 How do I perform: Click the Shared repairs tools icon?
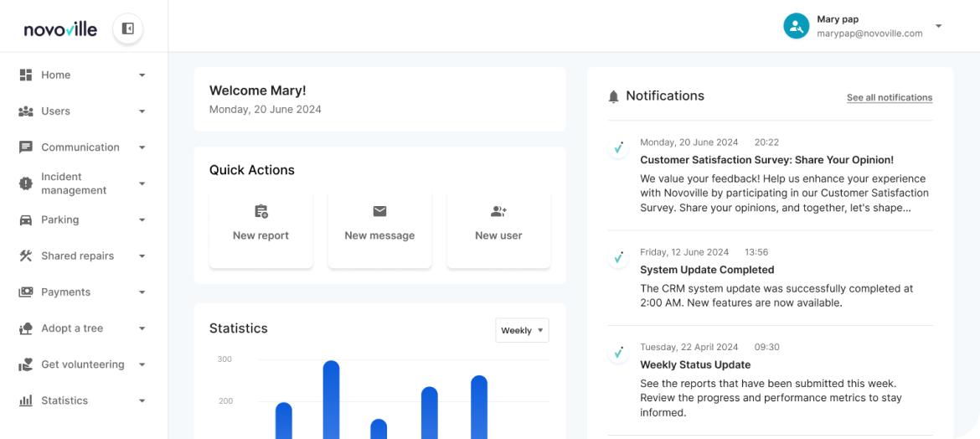coord(26,256)
